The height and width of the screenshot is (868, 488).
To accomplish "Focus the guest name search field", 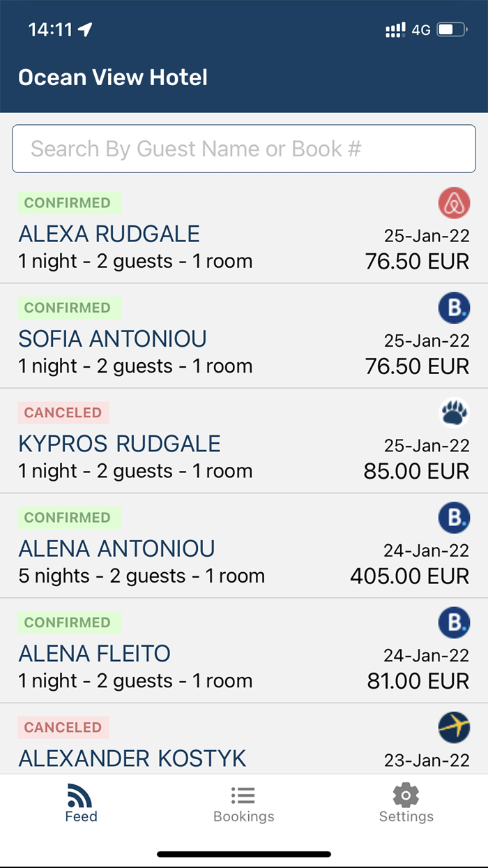I will 244,149.
